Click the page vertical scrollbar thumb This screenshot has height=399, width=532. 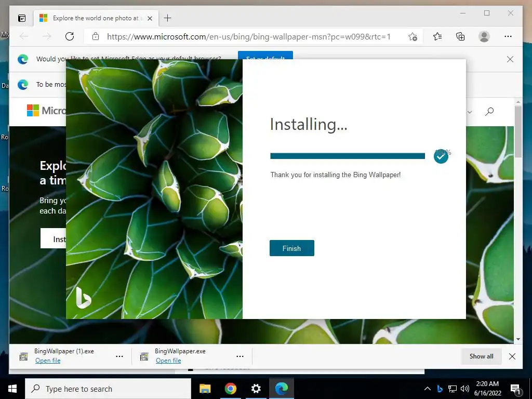click(518, 131)
